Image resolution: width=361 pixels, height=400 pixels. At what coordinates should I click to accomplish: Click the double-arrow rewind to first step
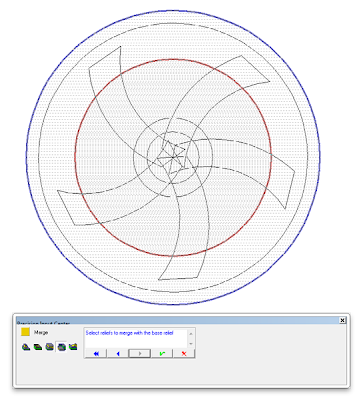96,354
